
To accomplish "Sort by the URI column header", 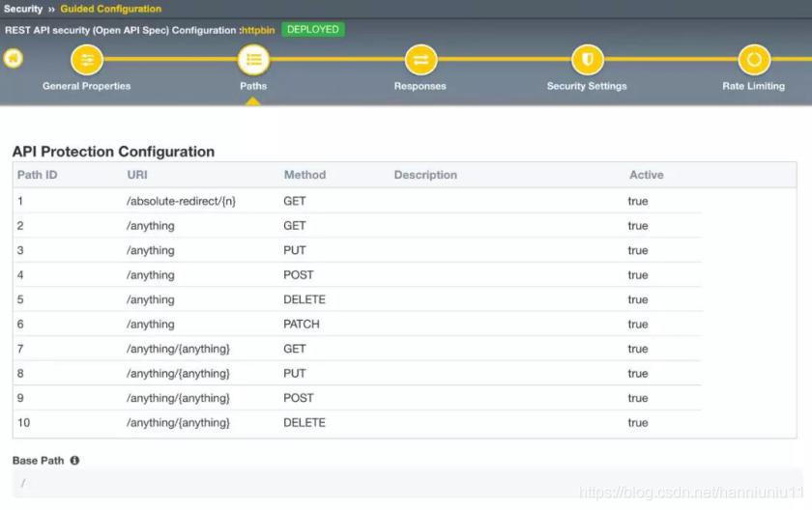I will [137, 175].
